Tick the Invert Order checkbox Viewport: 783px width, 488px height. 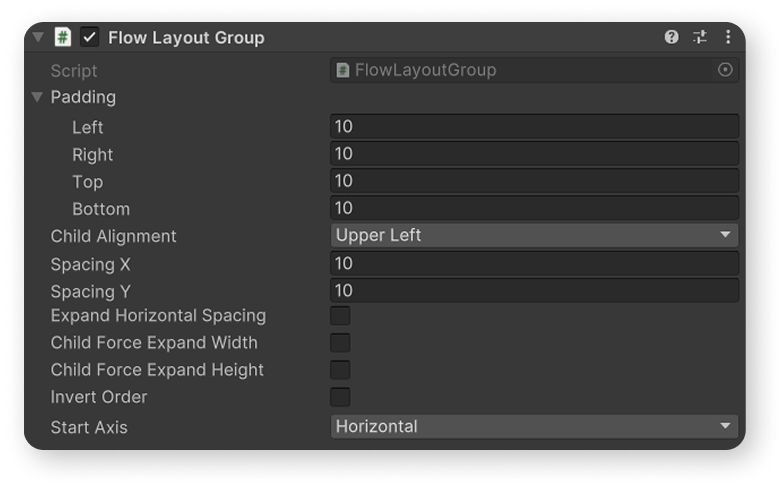tap(340, 397)
